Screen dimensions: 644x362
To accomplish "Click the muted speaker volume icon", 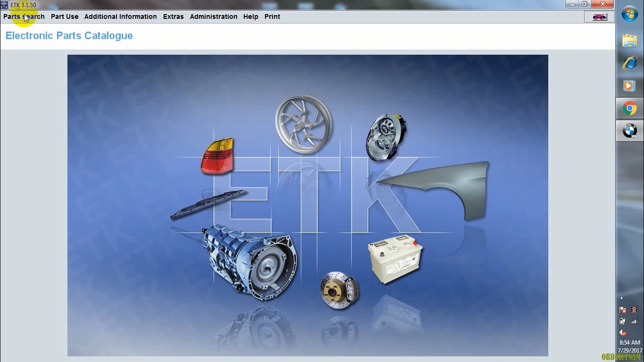I will coord(623,333).
